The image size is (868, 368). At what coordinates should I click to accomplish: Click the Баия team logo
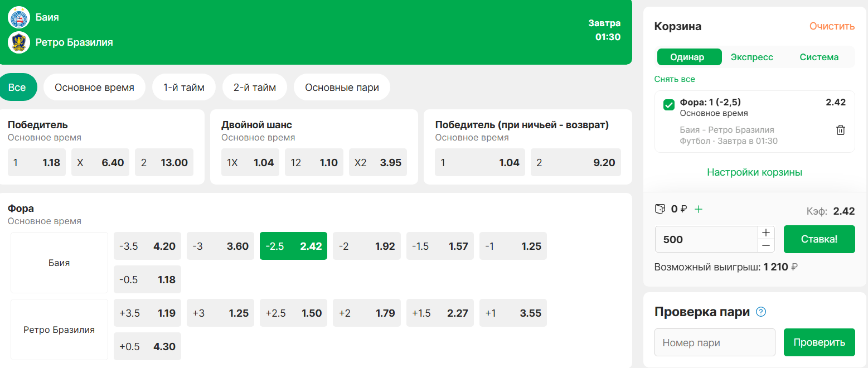coord(19,17)
